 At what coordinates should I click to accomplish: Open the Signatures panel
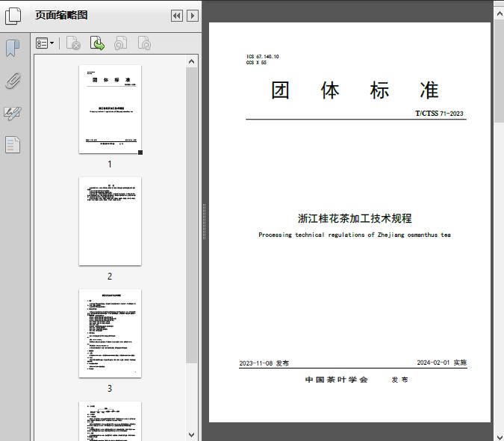(13, 113)
